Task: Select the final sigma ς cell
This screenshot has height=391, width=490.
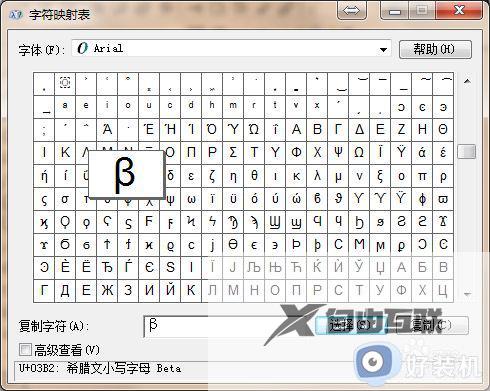Action: point(44,199)
